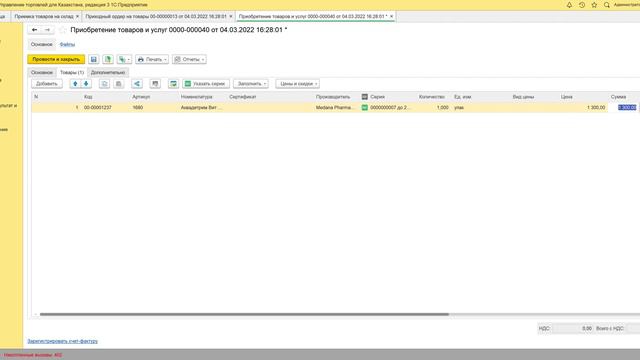Image resolution: width=640 pixels, height=360 pixels.
Task: Click the Отчеты report icon
Action: (x=178, y=59)
